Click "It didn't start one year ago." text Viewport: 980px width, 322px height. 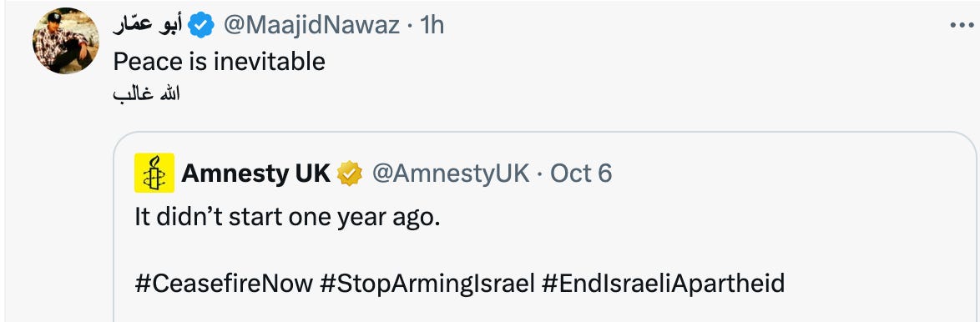pyautogui.click(x=288, y=219)
